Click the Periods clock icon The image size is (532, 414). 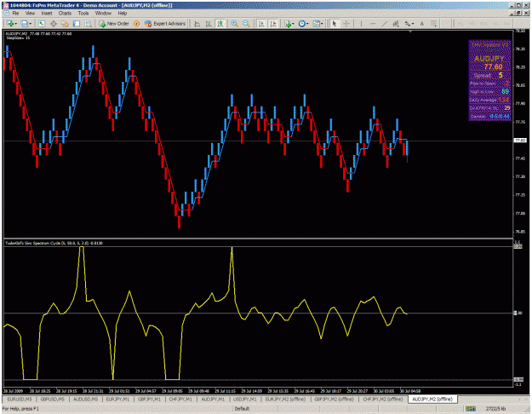click(x=301, y=24)
